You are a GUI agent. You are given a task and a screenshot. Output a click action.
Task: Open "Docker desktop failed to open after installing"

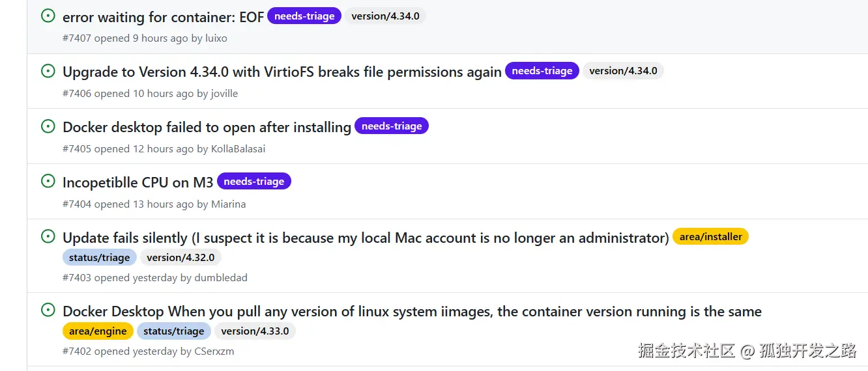[207, 128]
